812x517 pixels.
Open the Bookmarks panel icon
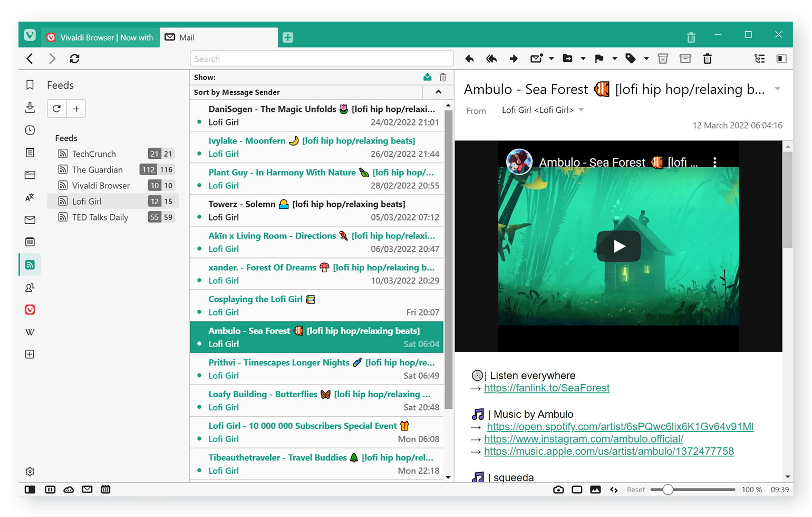coord(30,85)
